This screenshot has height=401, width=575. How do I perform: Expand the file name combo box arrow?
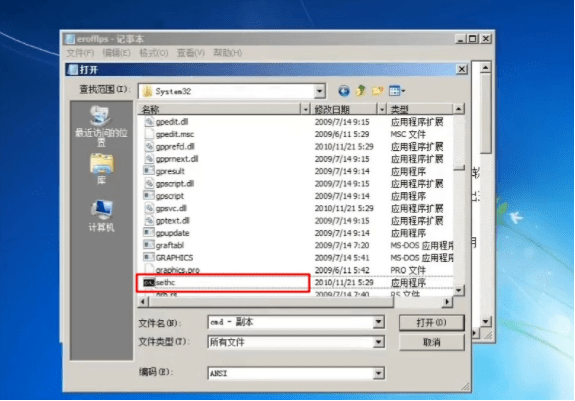[378, 322]
